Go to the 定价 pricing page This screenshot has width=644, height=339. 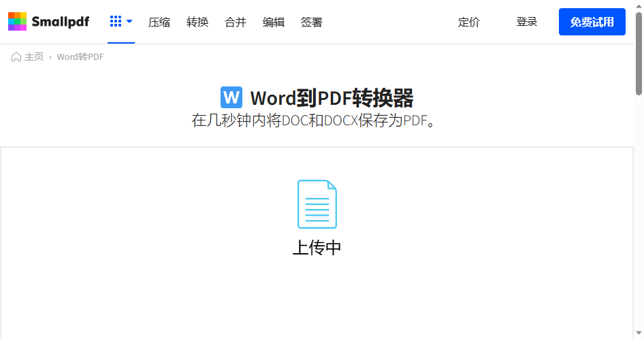[x=468, y=22]
